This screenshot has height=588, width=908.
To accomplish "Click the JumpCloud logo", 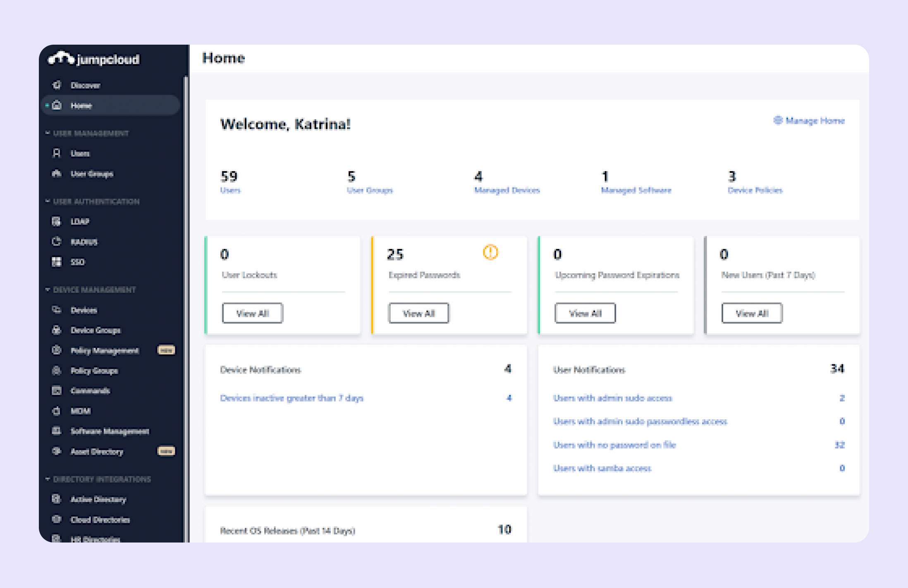I will click(94, 59).
